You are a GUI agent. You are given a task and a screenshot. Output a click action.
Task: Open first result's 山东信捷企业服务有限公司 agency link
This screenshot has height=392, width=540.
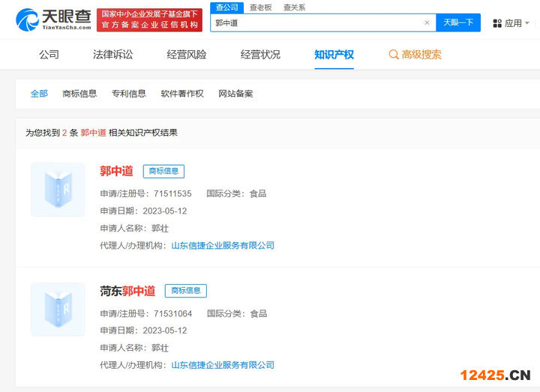[x=223, y=245]
